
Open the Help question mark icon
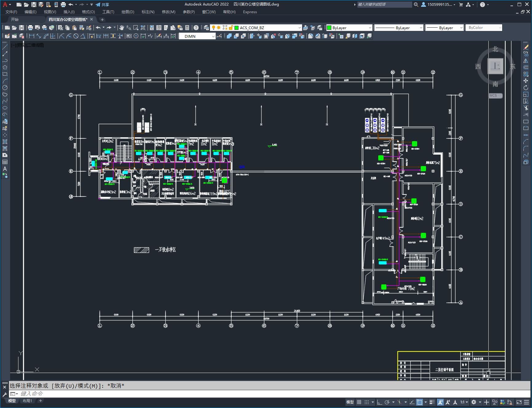196,28
